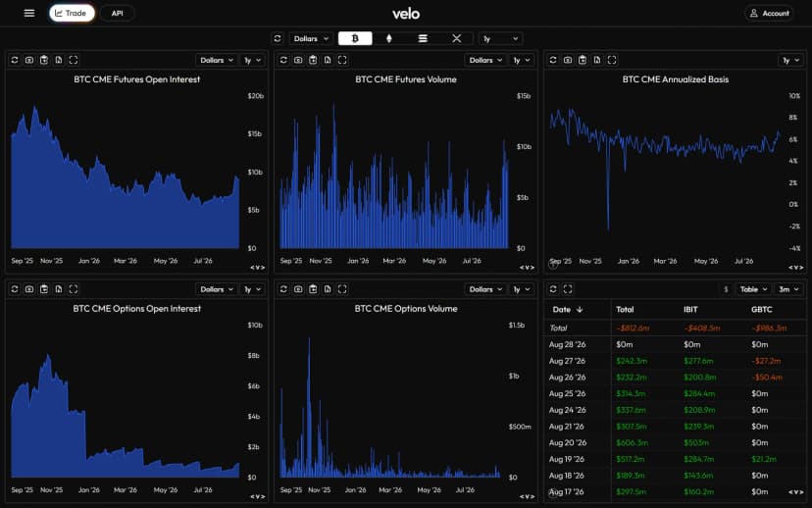Click the IBIT column header
Viewport: 812px width, 508px height.
[x=690, y=310]
